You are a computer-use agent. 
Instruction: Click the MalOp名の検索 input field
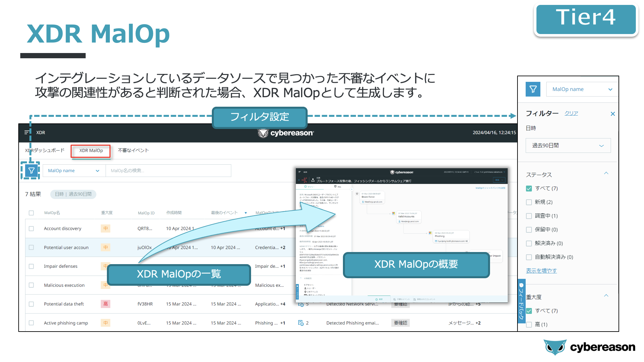168,171
